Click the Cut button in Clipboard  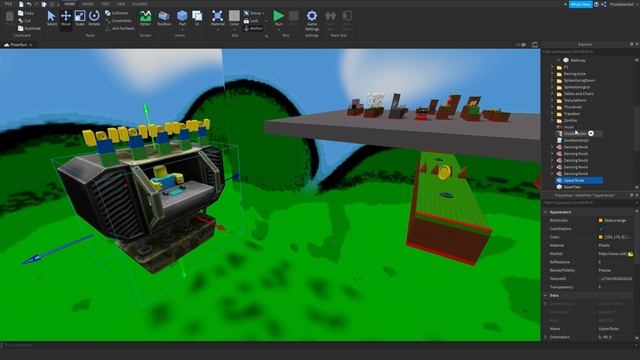pyautogui.click(x=24, y=20)
